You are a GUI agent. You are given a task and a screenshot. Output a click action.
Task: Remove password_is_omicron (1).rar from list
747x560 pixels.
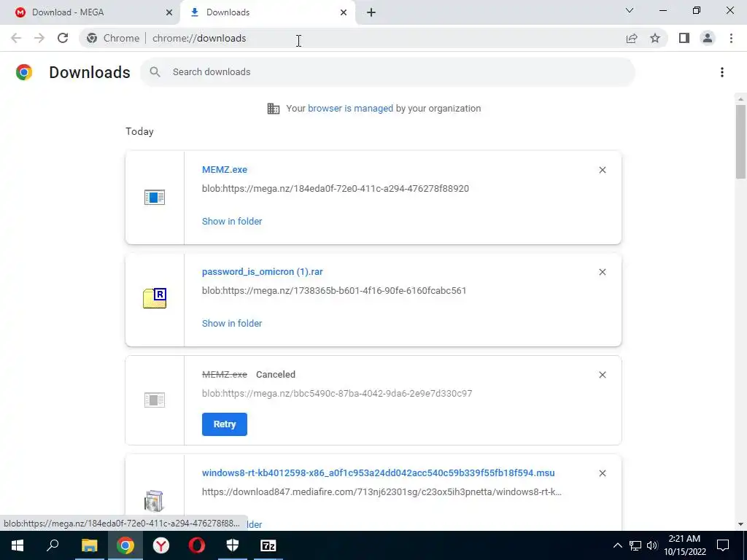pos(602,272)
